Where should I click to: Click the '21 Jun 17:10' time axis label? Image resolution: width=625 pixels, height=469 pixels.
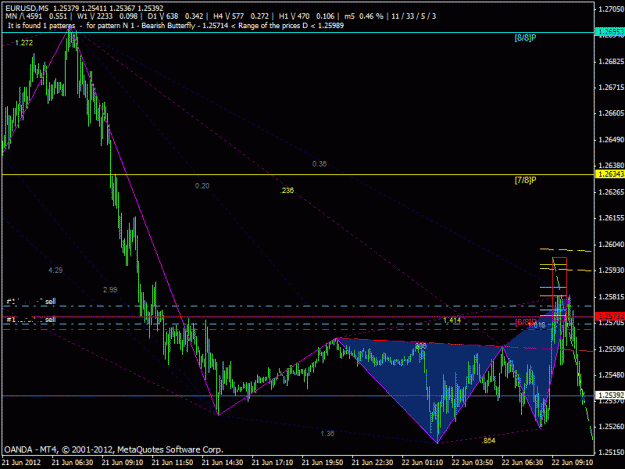click(x=272, y=463)
